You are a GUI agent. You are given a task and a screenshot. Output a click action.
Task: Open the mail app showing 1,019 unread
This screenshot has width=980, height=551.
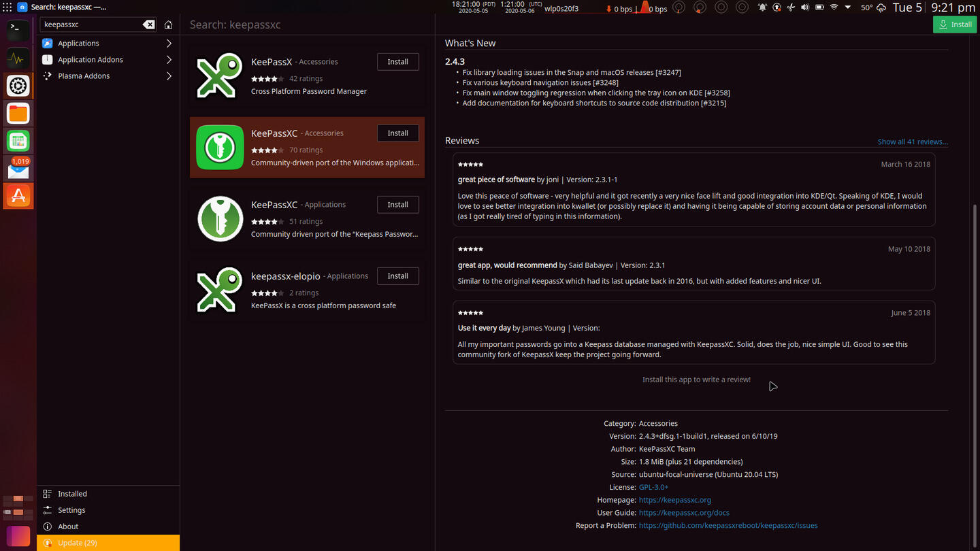point(18,169)
